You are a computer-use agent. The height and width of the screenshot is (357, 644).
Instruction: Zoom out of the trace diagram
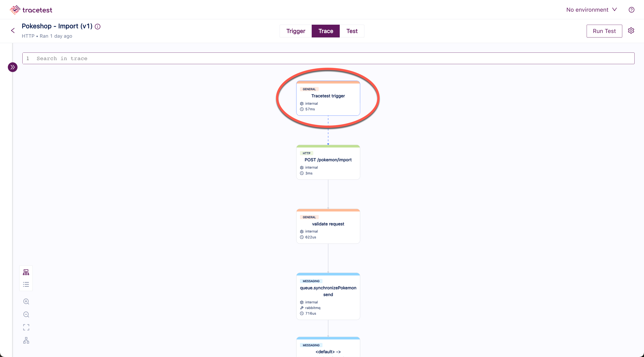tap(26, 314)
